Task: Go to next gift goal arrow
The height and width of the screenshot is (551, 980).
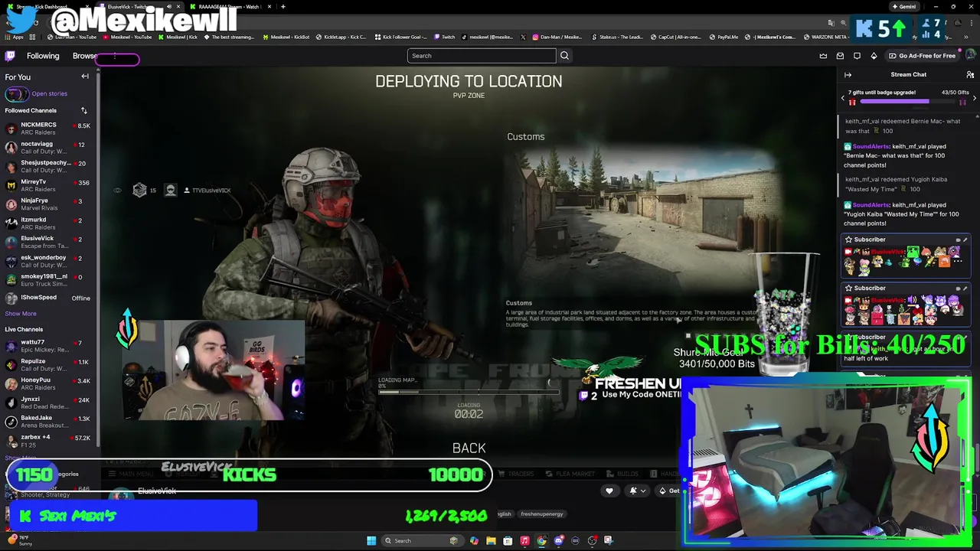Action: coord(975,98)
